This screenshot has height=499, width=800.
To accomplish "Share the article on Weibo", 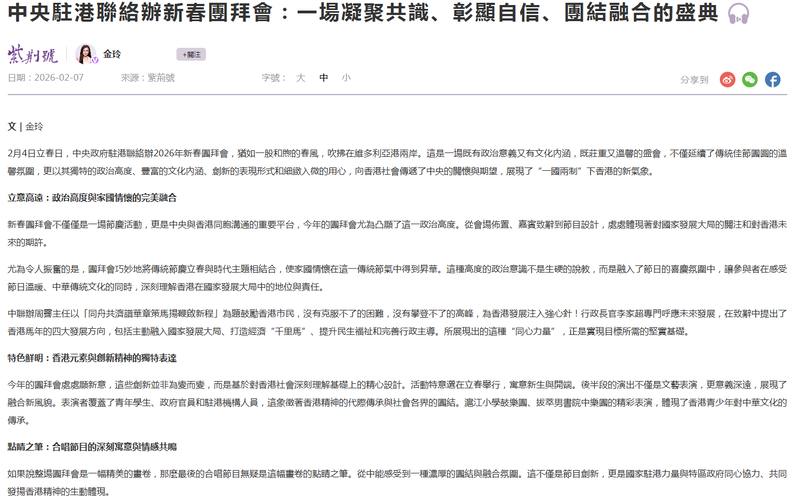I will coord(727,79).
